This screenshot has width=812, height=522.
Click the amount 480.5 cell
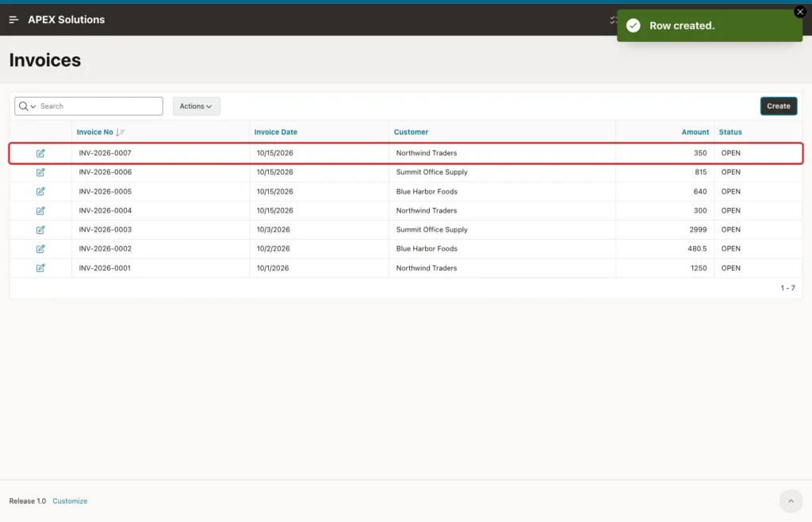(x=697, y=248)
